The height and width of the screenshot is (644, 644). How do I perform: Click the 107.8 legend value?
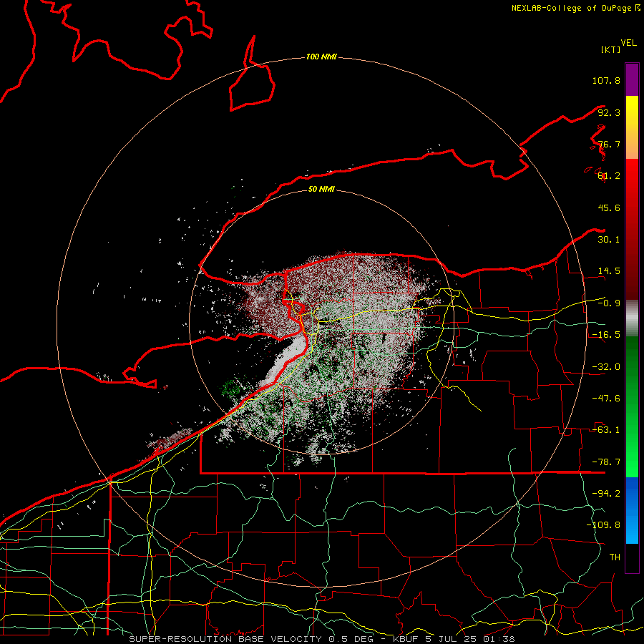click(606, 80)
